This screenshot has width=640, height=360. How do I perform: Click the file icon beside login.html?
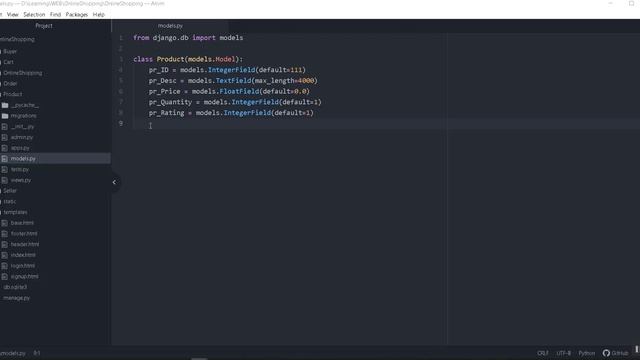[x=5, y=266]
